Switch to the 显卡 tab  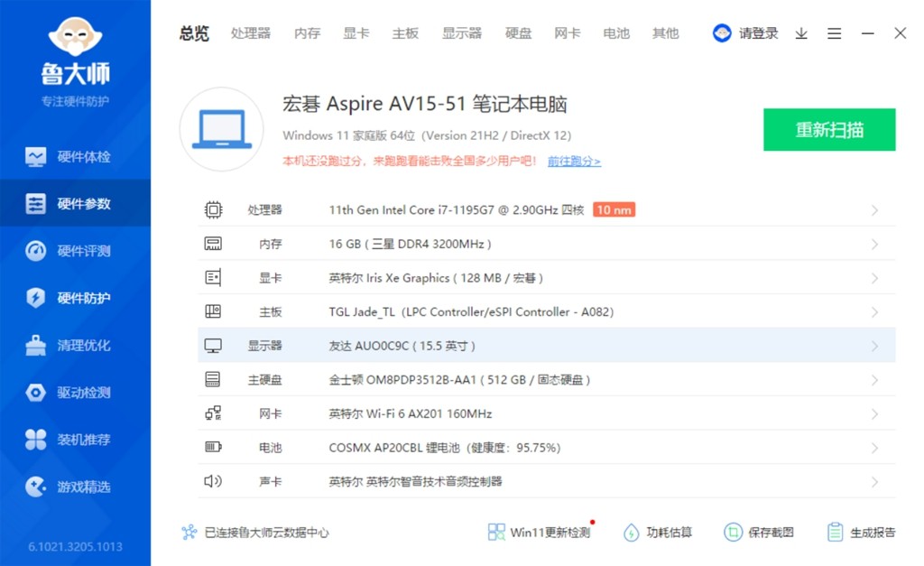356,33
